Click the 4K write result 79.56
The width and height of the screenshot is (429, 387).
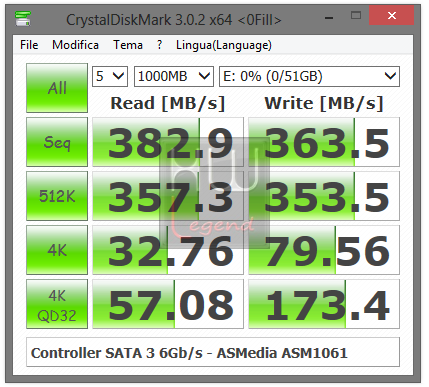pyautogui.click(x=324, y=250)
